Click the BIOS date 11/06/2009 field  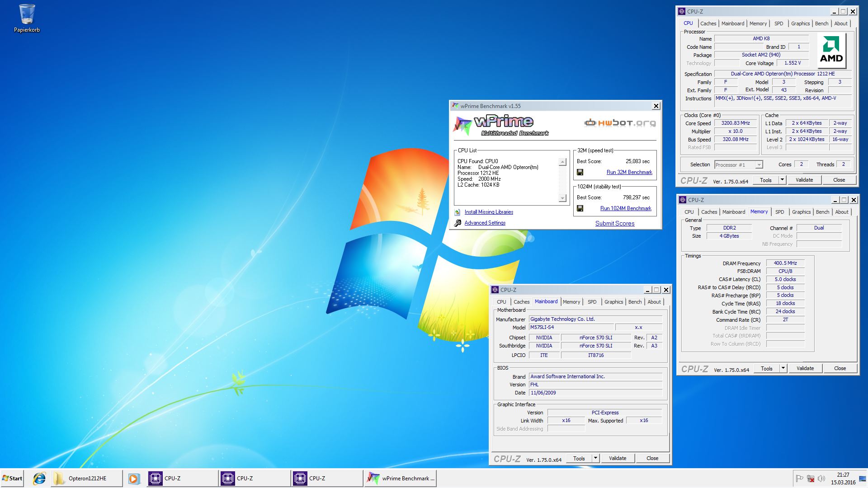596,393
